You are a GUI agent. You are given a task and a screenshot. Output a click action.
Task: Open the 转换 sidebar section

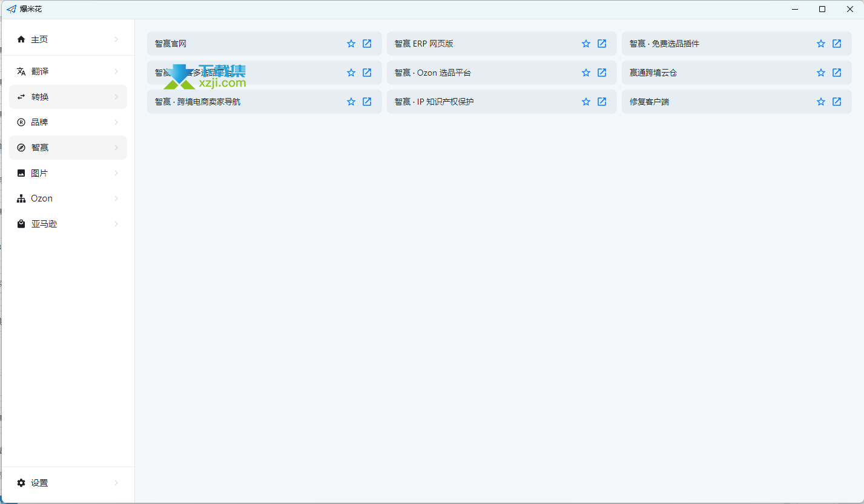click(68, 97)
